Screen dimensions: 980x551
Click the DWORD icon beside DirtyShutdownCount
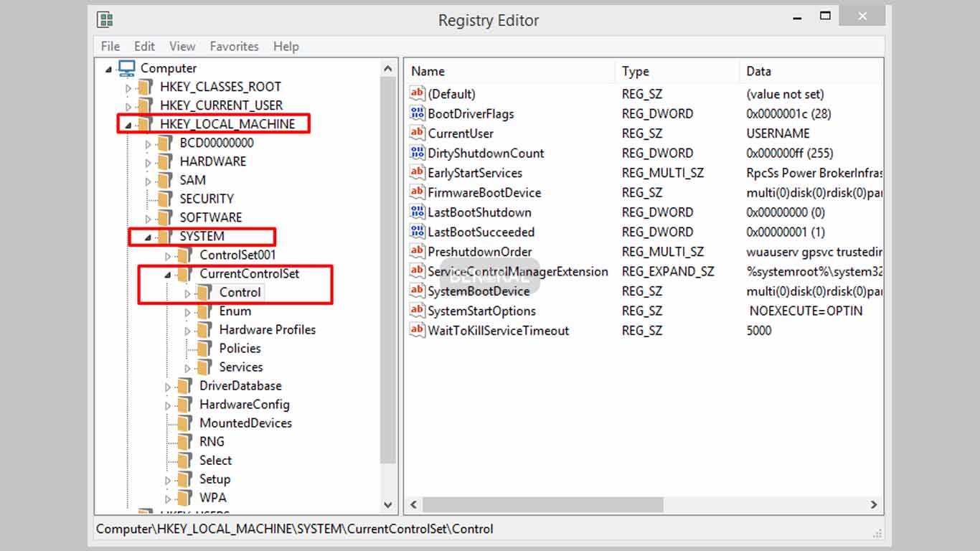pos(417,153)
